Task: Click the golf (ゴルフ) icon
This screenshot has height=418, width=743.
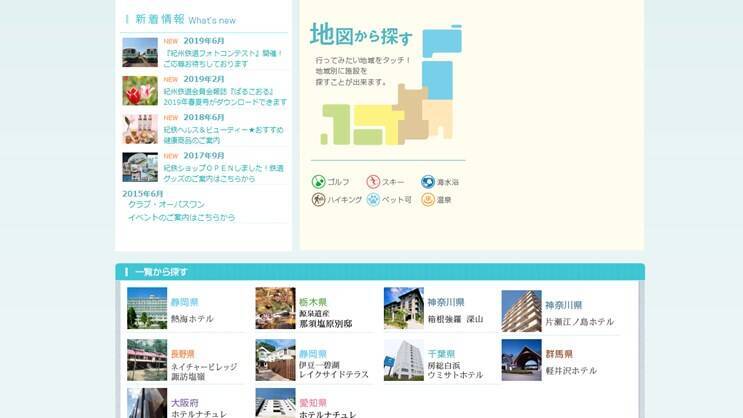Action: (x=318, y=182)
